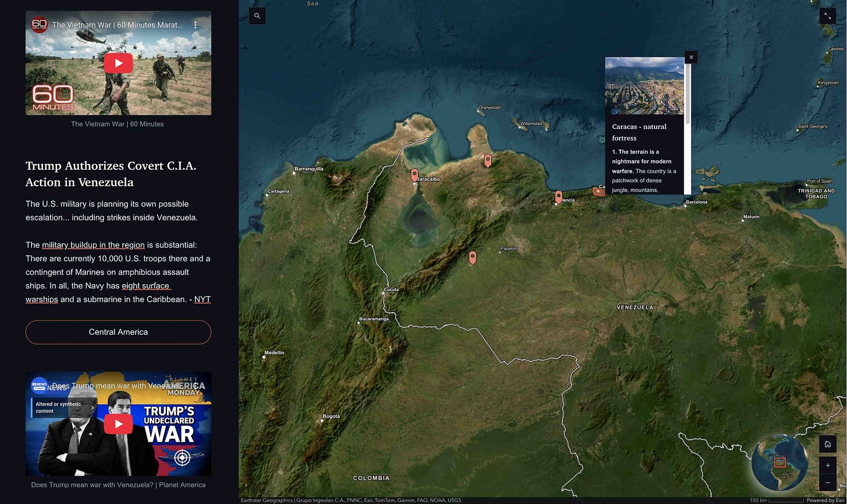Screen dimensions: 847x504
Task: Click the Saint George's label
Action: pyautogui.click(x=812, y=126)
